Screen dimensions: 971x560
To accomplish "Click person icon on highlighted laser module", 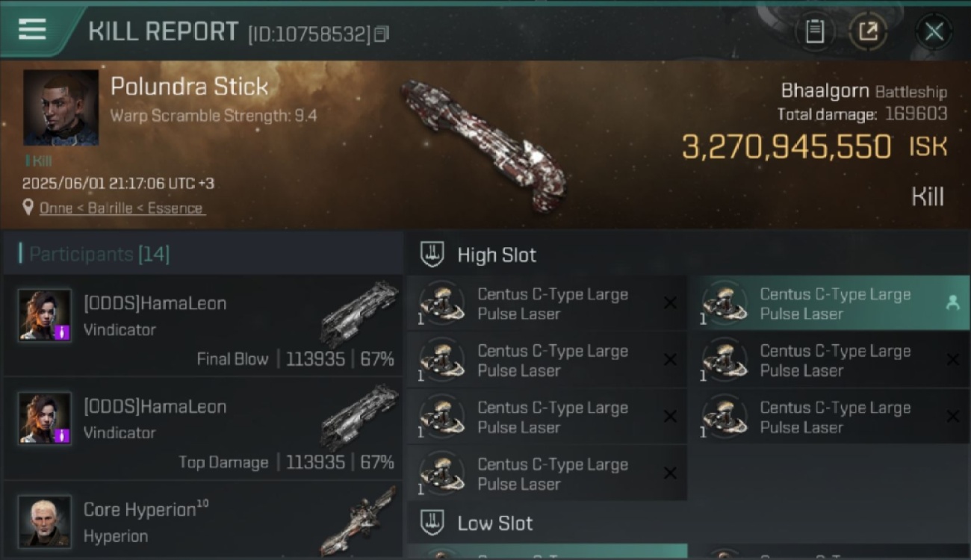I will click(952, 302).
